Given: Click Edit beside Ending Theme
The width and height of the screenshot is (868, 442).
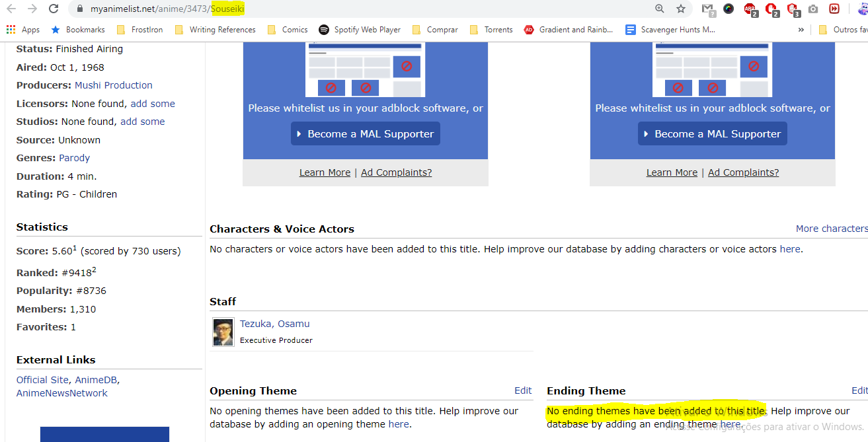Looking at the screenshot, I should [x=859, y=390].
